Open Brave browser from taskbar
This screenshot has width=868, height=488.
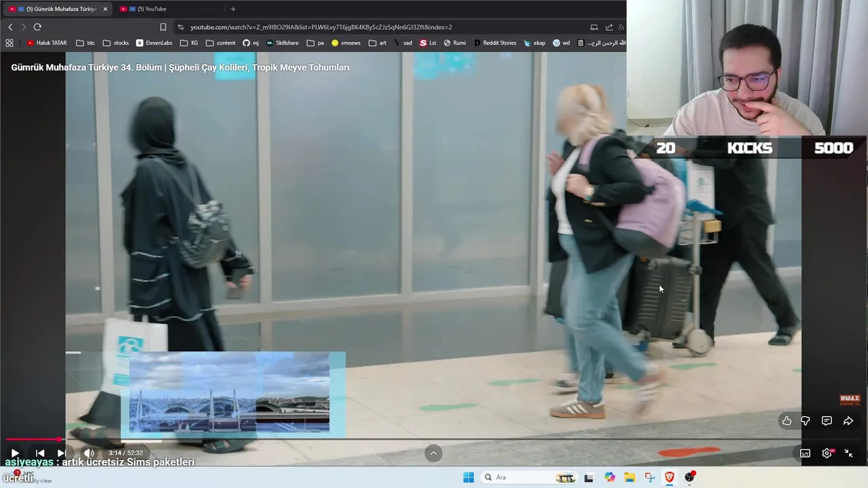669,477
